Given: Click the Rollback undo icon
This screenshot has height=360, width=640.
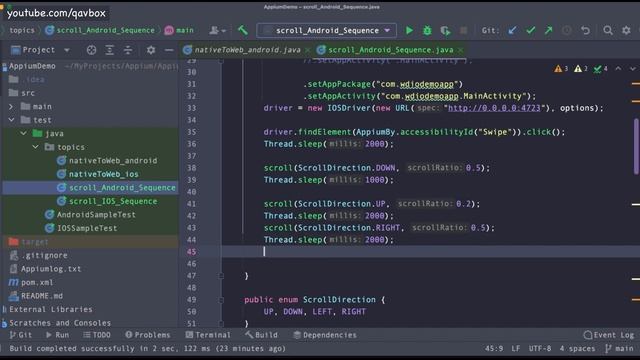Looking at the screenshot, I should (585, 30).
